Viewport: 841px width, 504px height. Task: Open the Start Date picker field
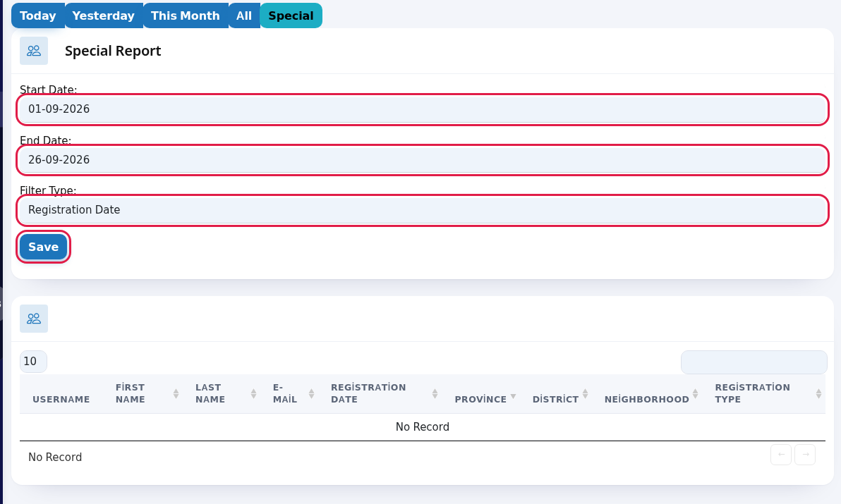click(423, 109)
